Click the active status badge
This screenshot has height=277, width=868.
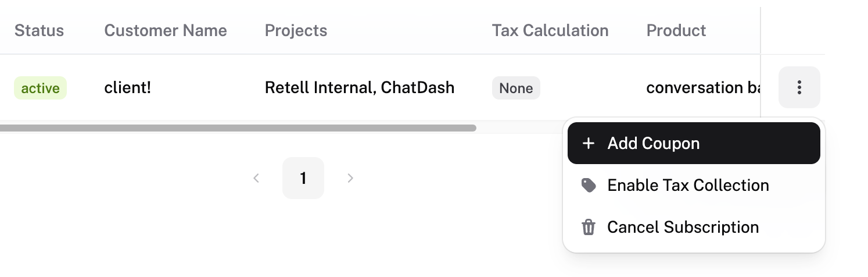[40, 88]
